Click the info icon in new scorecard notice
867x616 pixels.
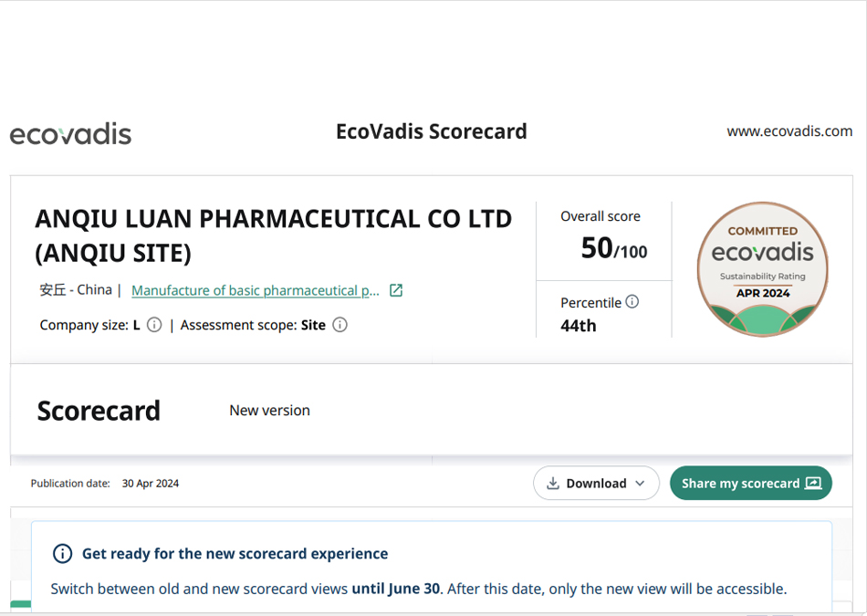pyautogui.click(x=62, y=554)
